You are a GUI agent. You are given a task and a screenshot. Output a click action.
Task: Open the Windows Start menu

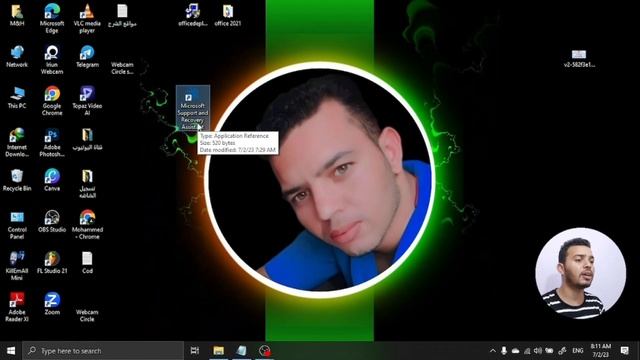pos(11,351)
